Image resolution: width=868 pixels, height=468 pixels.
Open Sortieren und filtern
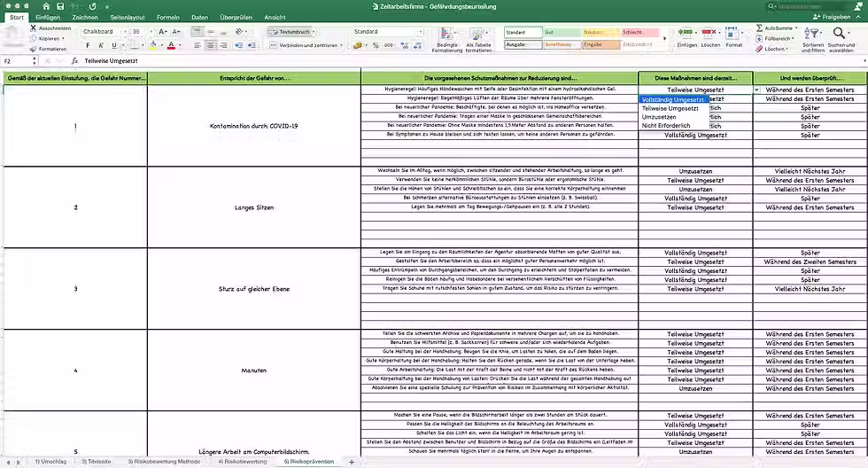click(x=812, y=40)
